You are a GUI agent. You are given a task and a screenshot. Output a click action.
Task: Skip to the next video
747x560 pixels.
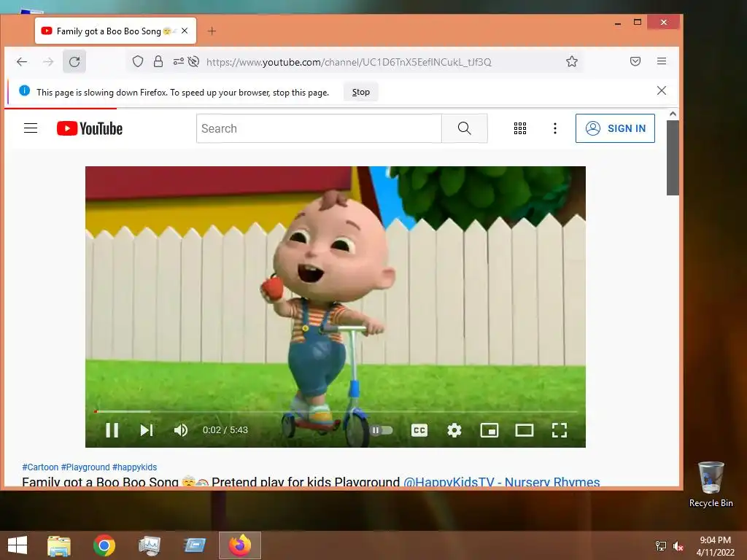point(147,430)
